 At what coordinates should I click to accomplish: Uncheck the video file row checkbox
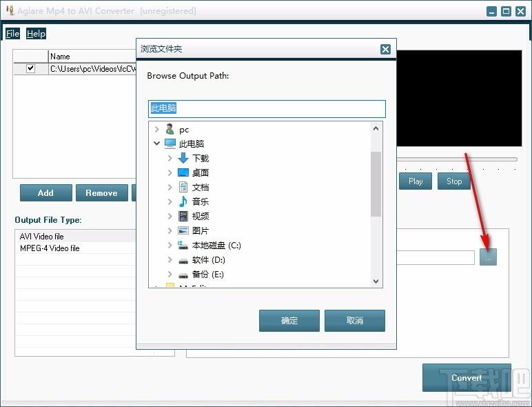(x=30, y=68)
